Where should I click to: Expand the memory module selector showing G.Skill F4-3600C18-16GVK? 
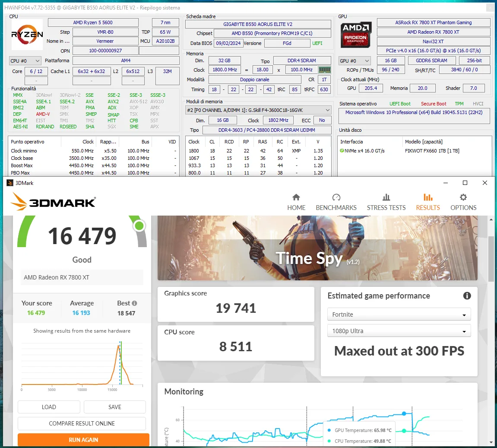pyautogui.click(x=258, y=110)
